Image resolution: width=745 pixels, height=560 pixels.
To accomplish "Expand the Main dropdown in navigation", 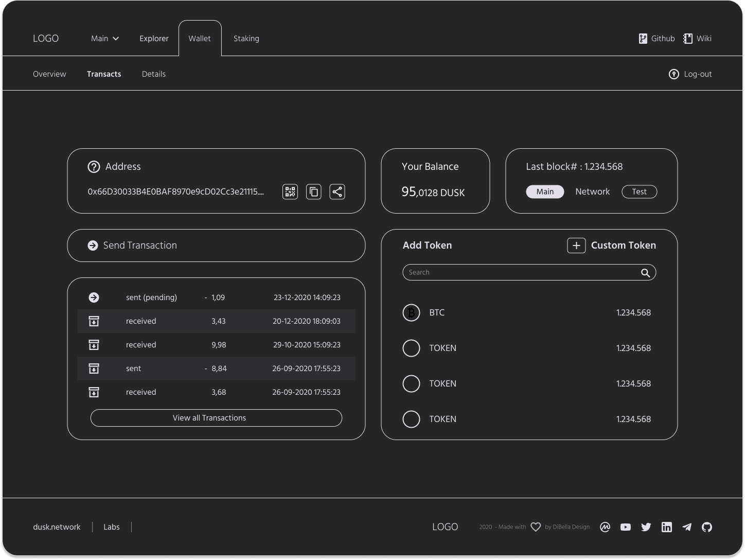I will click(x=105, y=39).
